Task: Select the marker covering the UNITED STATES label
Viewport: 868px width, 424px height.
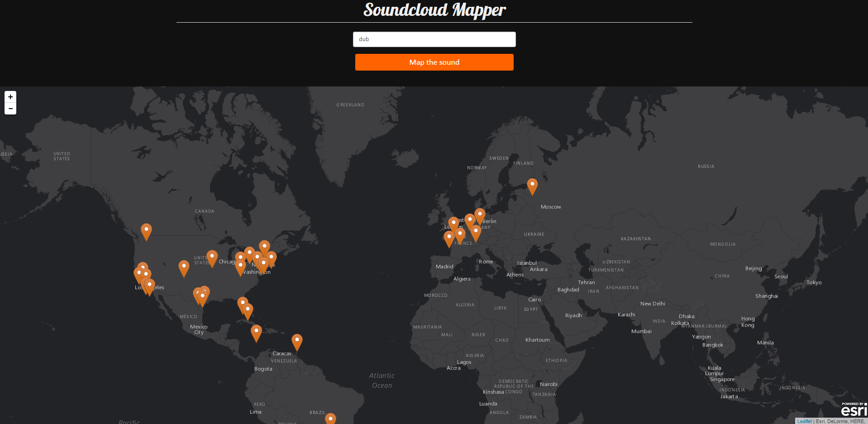Action: coord(212,258)
